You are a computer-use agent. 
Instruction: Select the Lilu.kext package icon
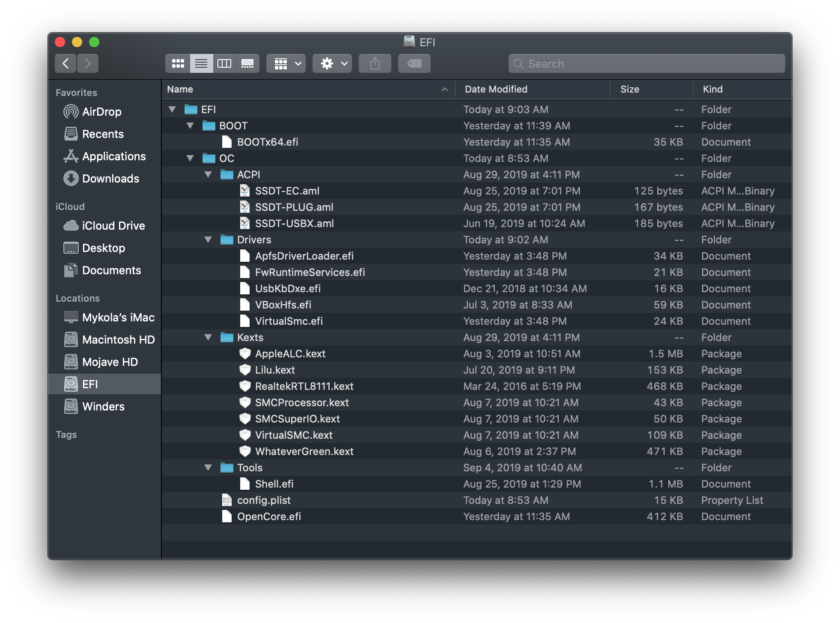[245, 370]
